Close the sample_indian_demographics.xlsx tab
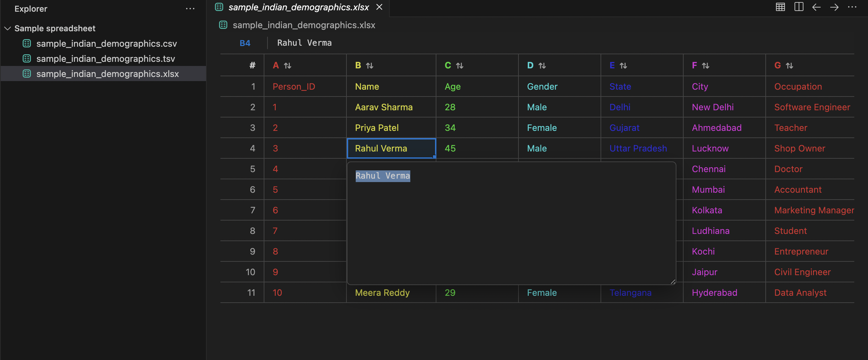The image size is (868, 360). click(379, 7)
